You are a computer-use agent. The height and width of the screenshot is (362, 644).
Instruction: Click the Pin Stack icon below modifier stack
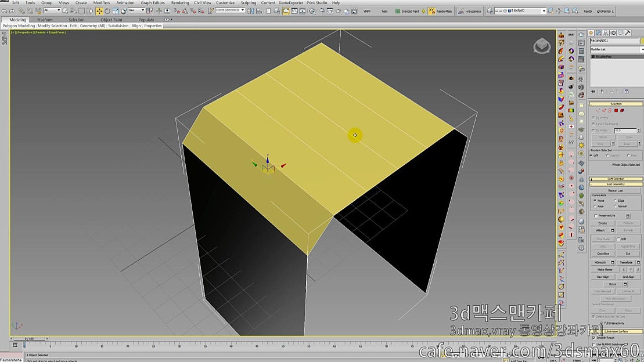pos(592,91)
